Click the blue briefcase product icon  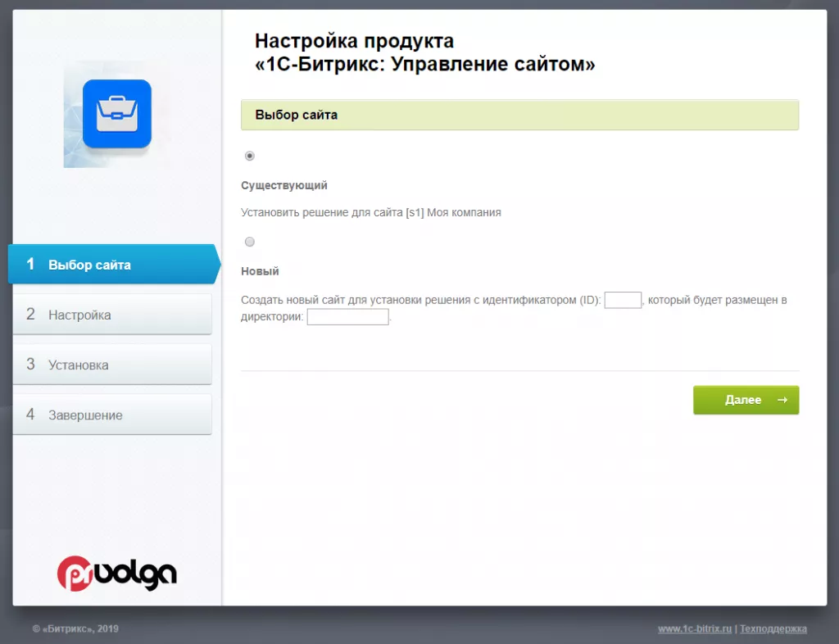pyautogui.click(x=117, y=114)
